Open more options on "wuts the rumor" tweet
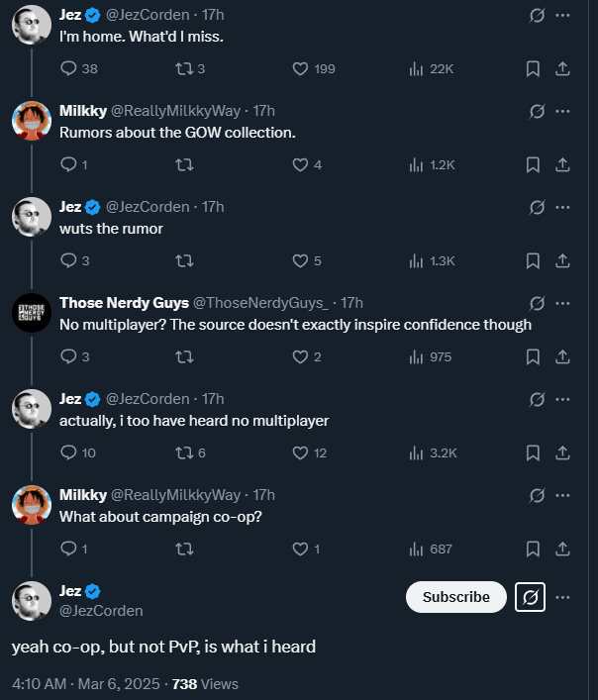 (562, 207)
